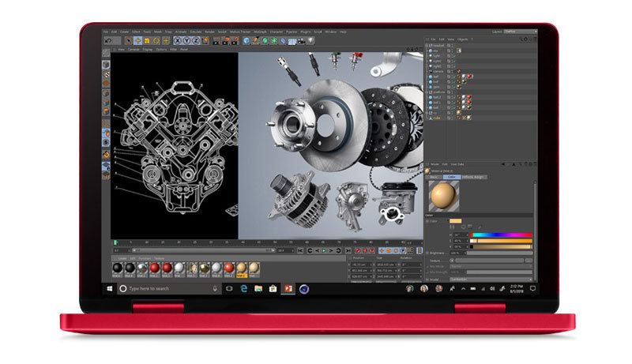Activate the Scale tool
The width and height of the screenshot is (632, 364).
click(x=147, y=41)
